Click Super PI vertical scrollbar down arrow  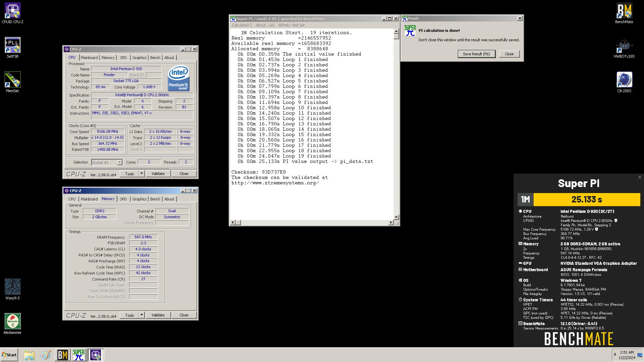396,217
